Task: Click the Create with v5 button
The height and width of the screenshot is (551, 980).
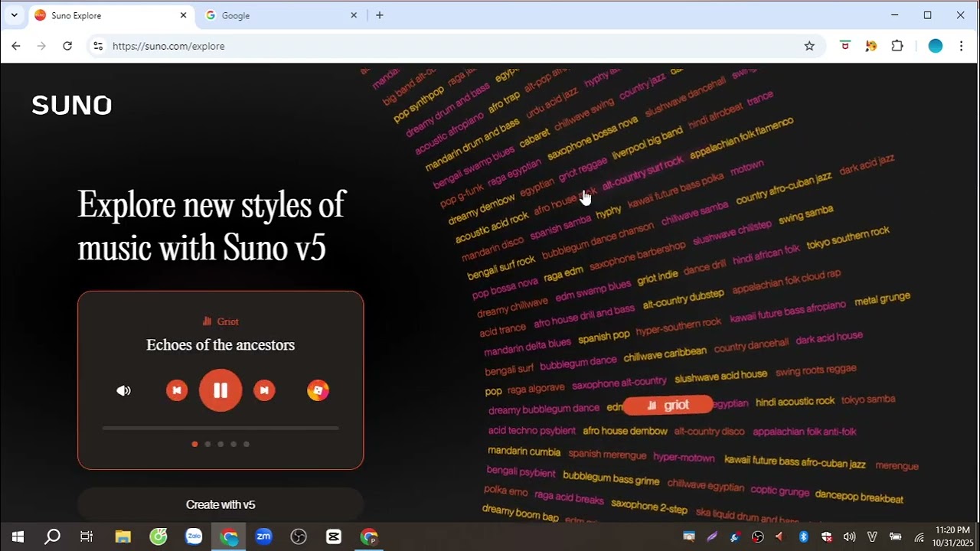Action: click(220, 504)
